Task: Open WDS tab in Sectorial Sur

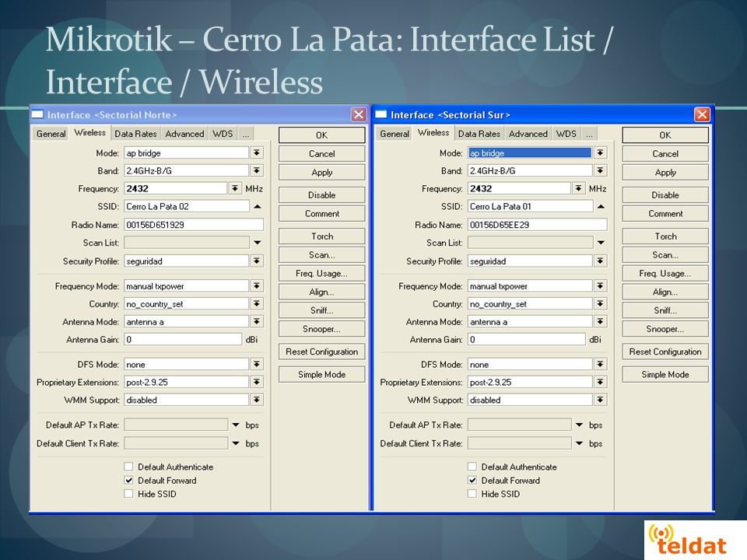Action: [x=566, y=134]
